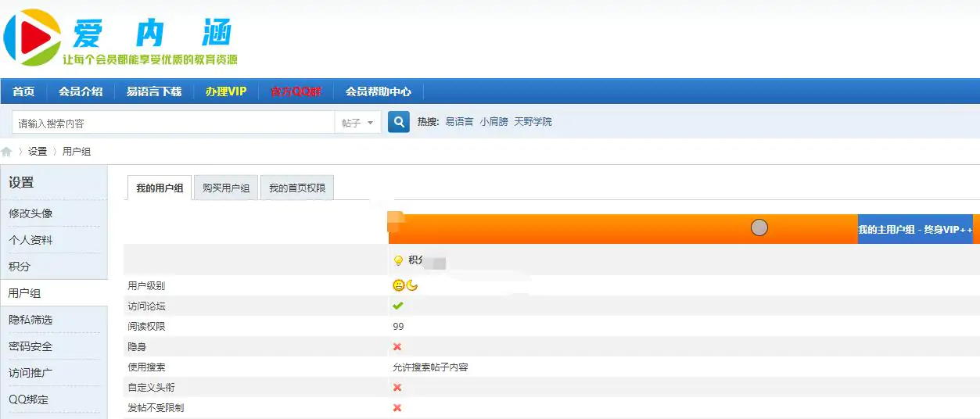Click the 阅读权限 row label

tap(146, 326)
